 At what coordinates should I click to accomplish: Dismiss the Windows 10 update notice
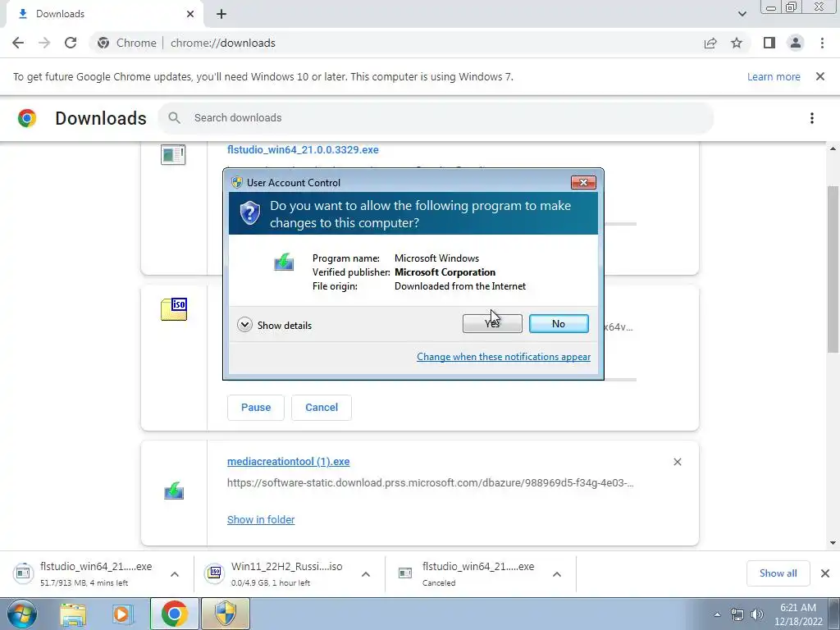point(819,76)
